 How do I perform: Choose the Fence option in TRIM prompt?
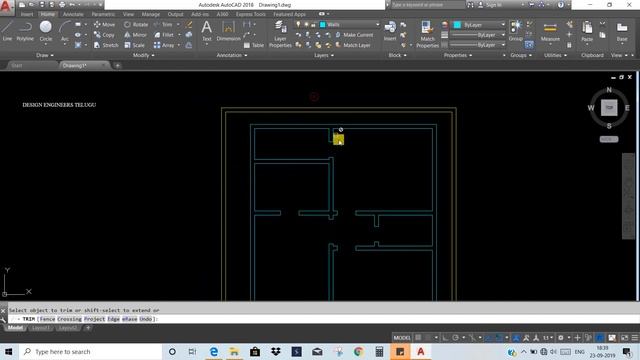47,319
